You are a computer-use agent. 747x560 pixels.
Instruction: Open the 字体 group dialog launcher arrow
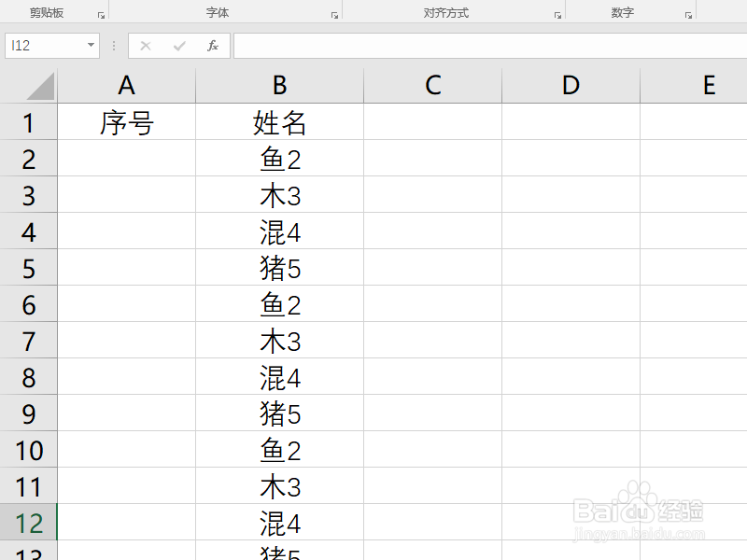(332, 13)
